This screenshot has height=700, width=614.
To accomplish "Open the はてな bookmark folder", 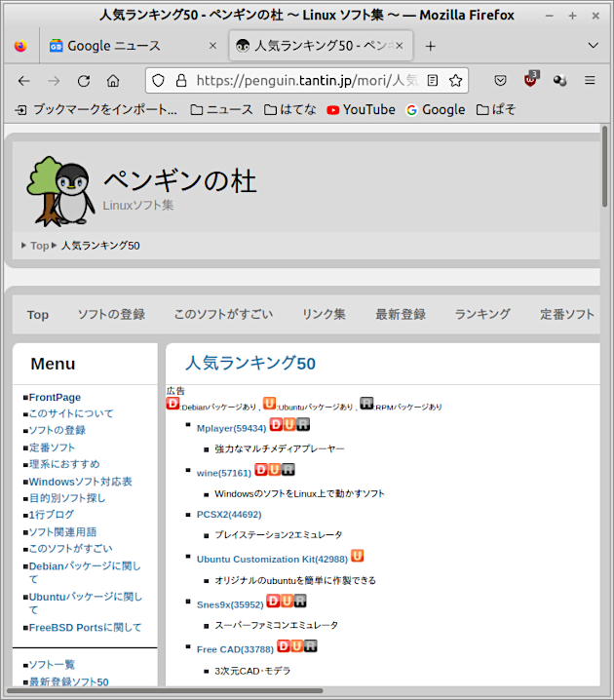I will (x=290, y=110).
